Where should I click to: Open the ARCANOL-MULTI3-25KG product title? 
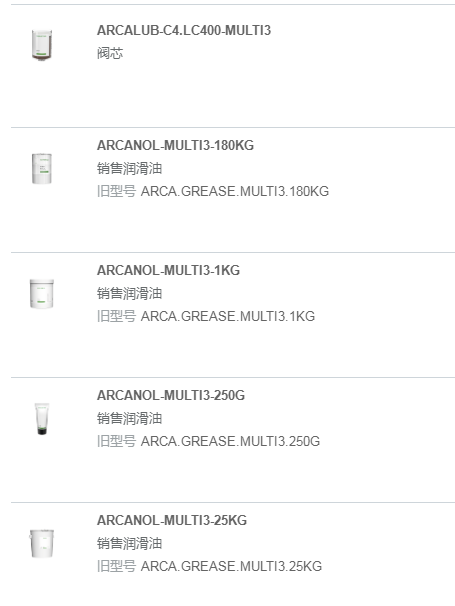[172, 520]
